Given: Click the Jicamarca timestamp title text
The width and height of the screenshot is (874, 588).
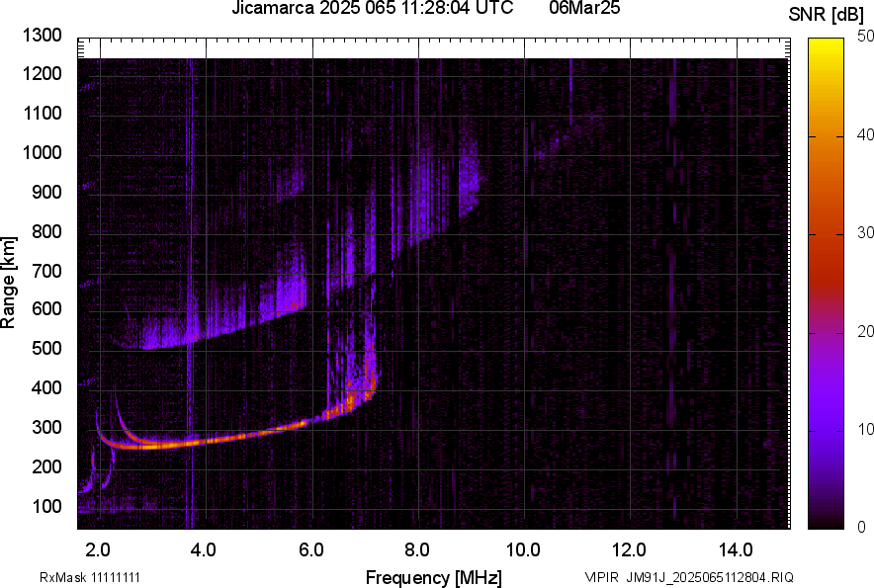Looking at the screenshot, I should [372, 9].
